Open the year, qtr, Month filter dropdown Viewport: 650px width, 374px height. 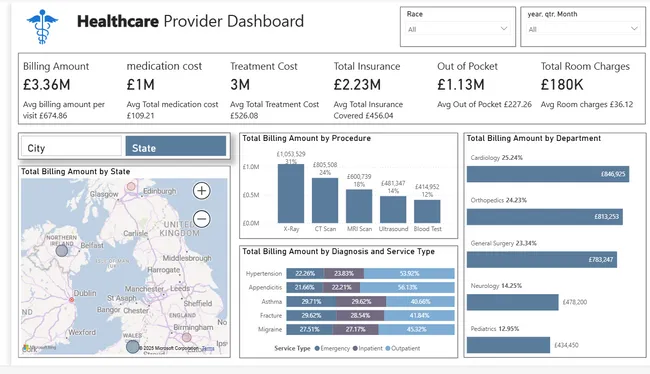pyautogui.click(x=582, y=29)
